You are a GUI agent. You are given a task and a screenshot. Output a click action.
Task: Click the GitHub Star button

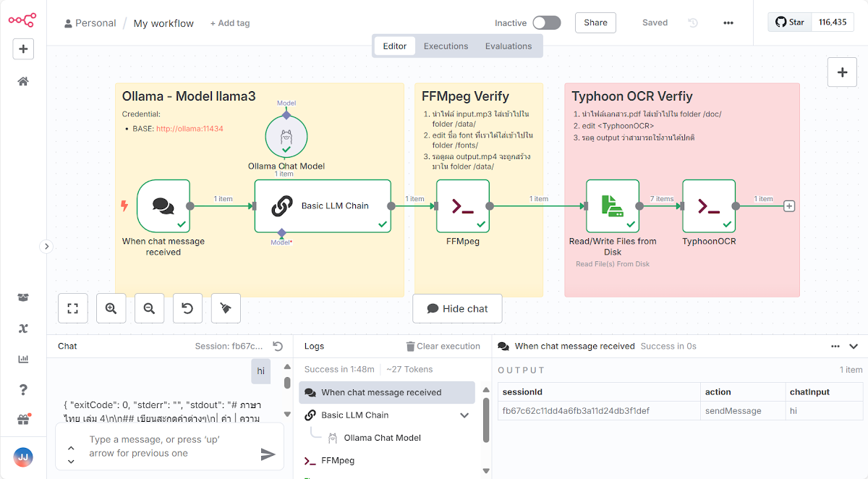(790, 22)
